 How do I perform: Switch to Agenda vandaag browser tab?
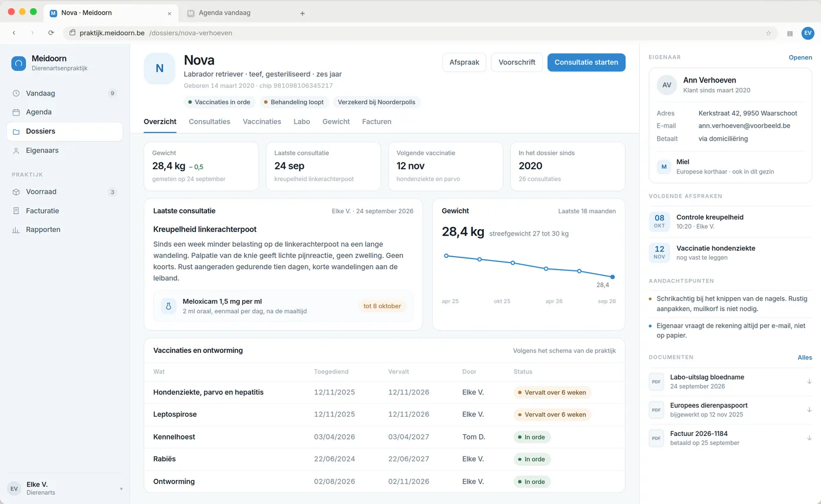[237, 13]
